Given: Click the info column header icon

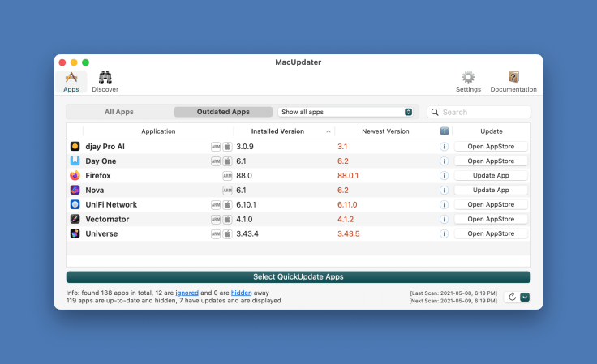Looking at the screenshot, I should coord(444,131).
